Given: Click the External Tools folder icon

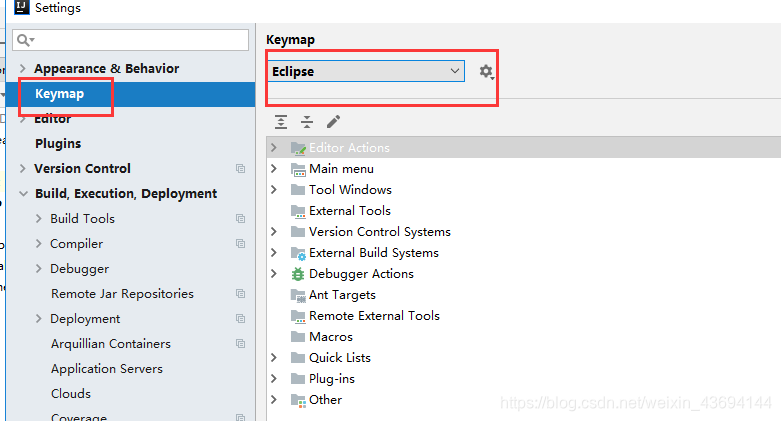Looking at the screenshot, I should point(298,211).
